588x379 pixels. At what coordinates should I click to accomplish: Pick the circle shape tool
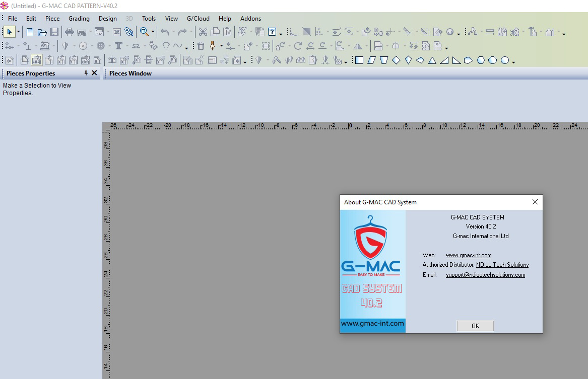504,60
